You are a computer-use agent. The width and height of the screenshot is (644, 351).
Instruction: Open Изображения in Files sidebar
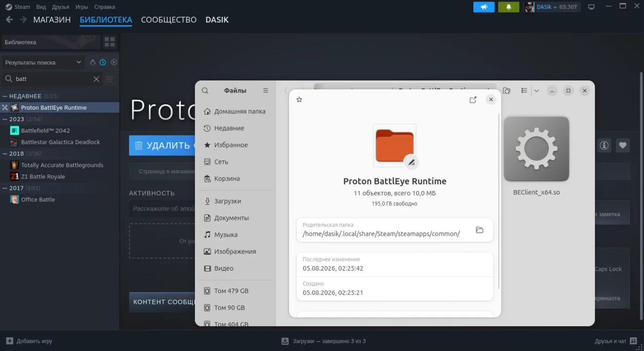235,252
